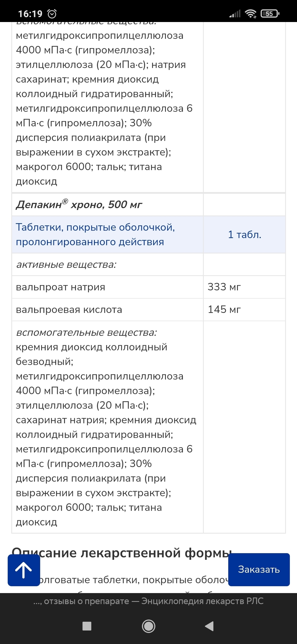
Task: Tap the 16:19 clock in status bar
Action: pyautogui.click(x=30, y=14)
